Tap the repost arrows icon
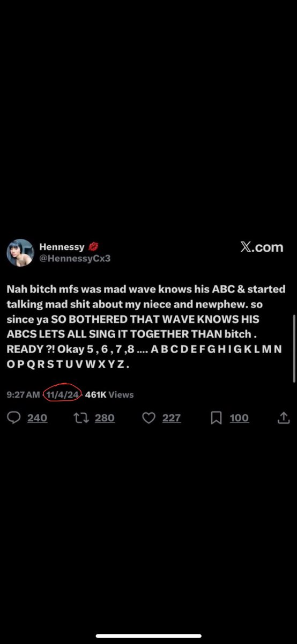The image size is (297, 644). 81,418
